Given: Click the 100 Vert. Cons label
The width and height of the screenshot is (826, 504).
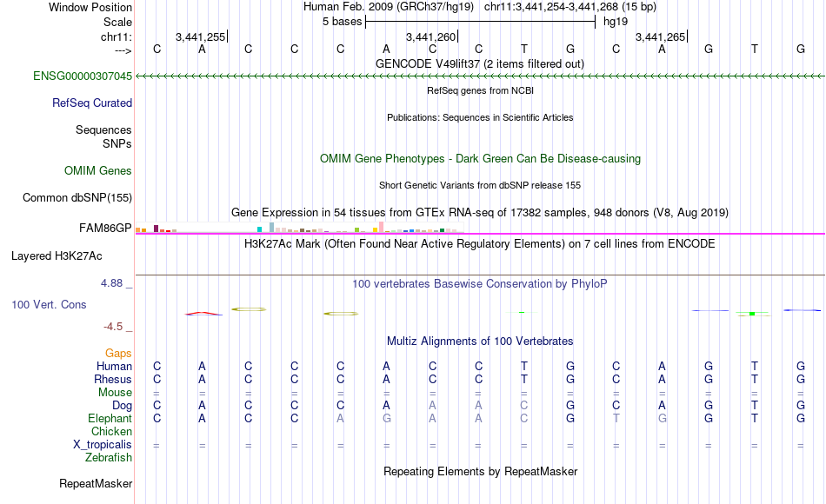Looking at the screenshot, I should click(x=49, y=304).
